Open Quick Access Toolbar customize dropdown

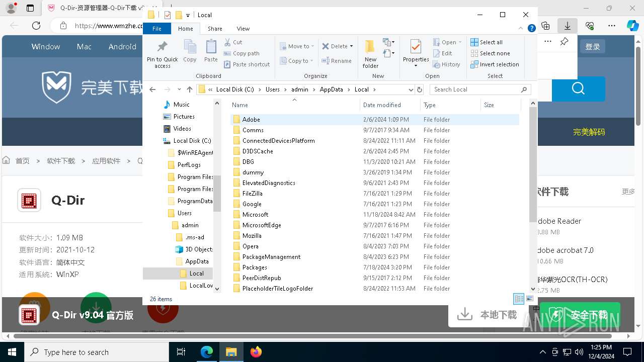point(188,15)
